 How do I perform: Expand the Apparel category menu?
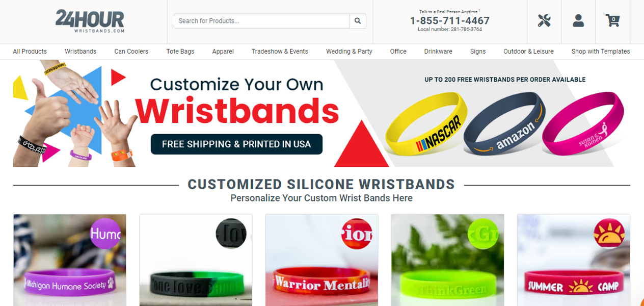pyautogui.click(x=223, y=52)
